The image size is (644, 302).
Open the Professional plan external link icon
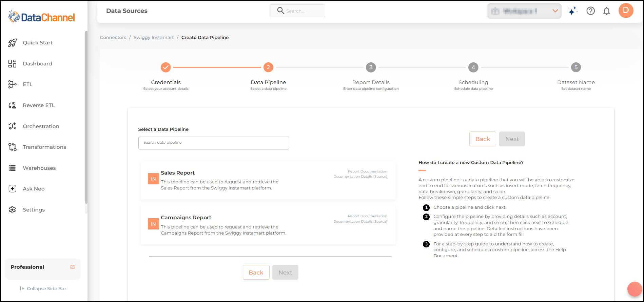point(73,267)
